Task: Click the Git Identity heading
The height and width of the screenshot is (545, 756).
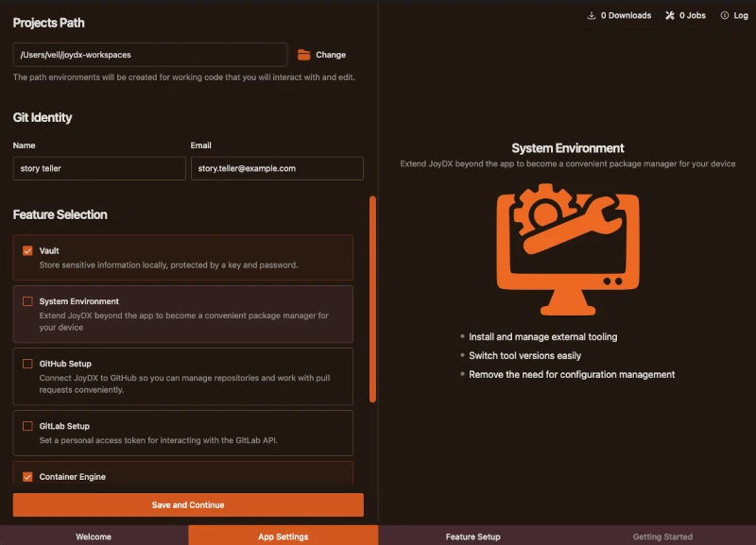Action: (x=43, y=117)
